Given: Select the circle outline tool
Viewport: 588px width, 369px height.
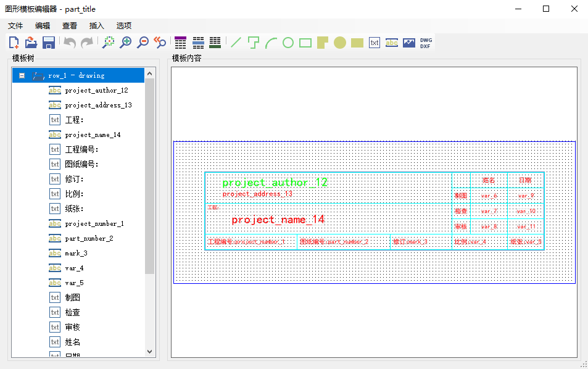Looking at the screenshot, I should 288,43.
